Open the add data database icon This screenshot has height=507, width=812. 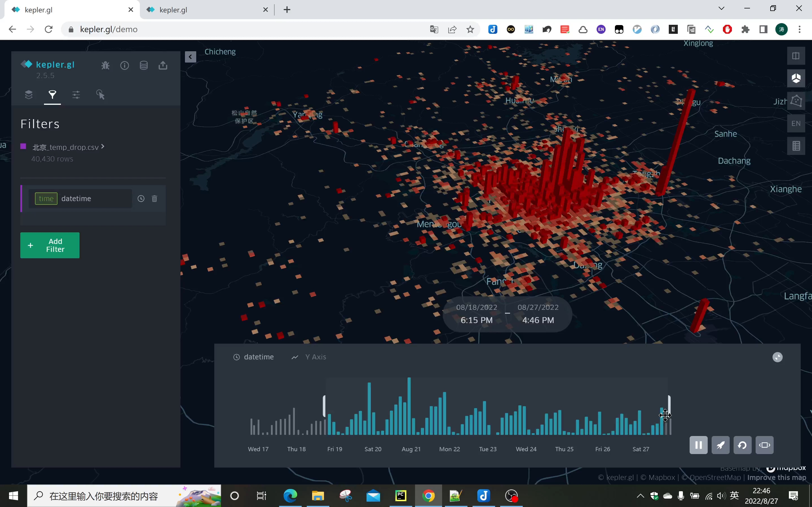pos(144,65)
